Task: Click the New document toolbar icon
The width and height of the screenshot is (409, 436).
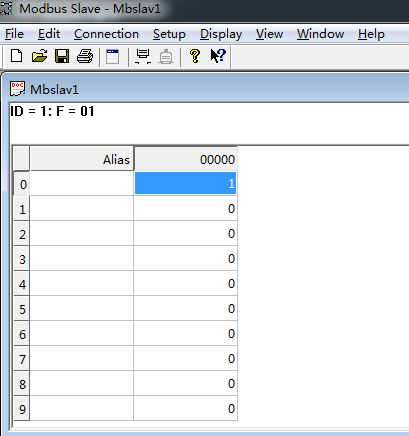Action: (x=16, y=56)
